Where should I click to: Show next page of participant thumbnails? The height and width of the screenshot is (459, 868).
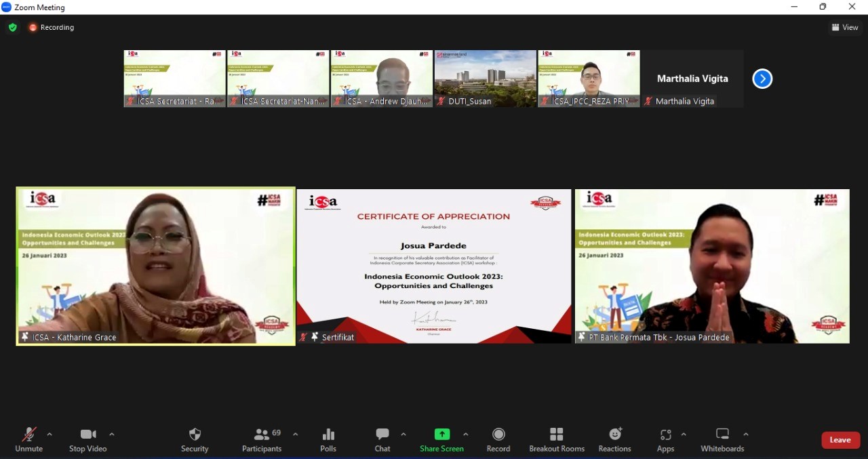coord(762,79)
